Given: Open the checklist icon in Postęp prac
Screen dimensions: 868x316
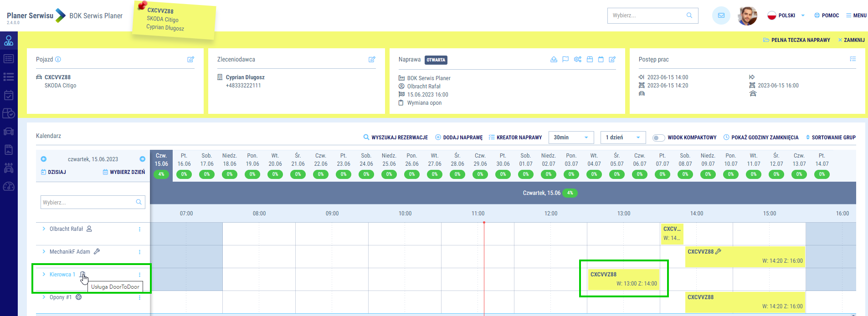Looking at the screenshot, I should 853,59.
